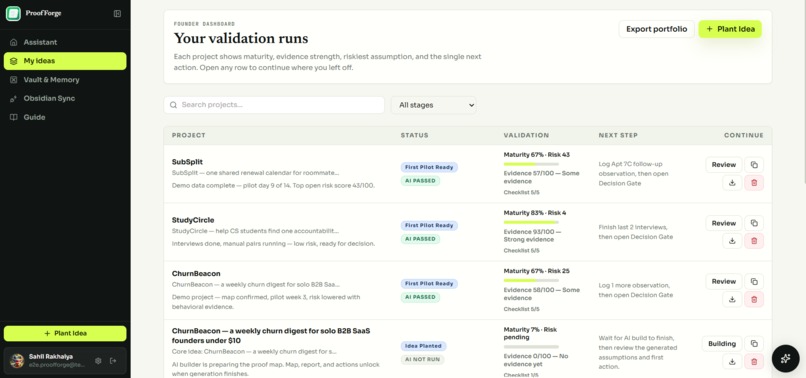Click the Idea Planted status badge

(424, 346)
